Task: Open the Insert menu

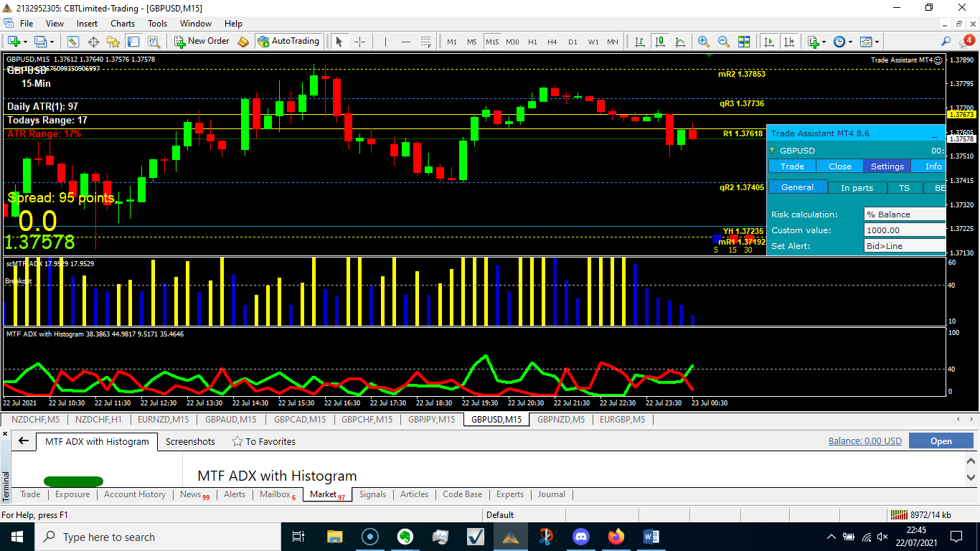Action: click(x=88, y=24)
